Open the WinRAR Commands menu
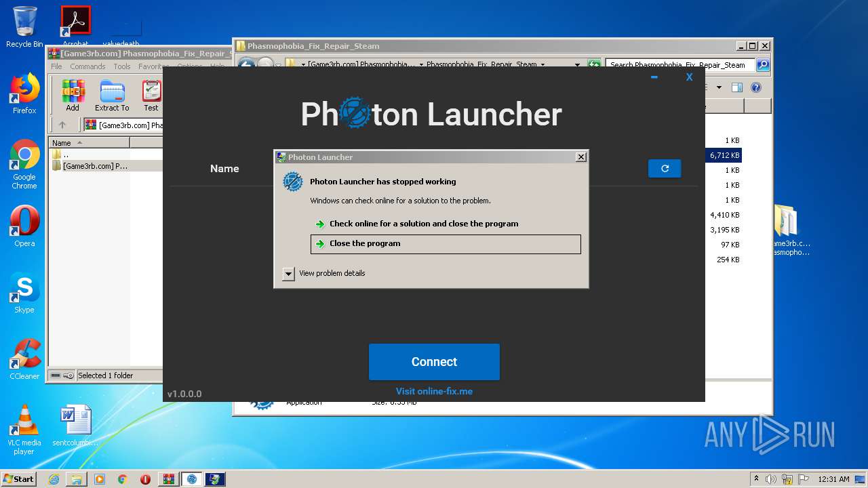 [87, 66]
